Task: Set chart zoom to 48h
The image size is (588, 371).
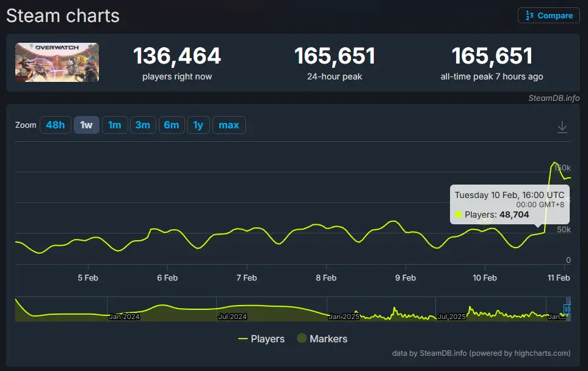Action: pyautogui.click(x=55, y=125)
